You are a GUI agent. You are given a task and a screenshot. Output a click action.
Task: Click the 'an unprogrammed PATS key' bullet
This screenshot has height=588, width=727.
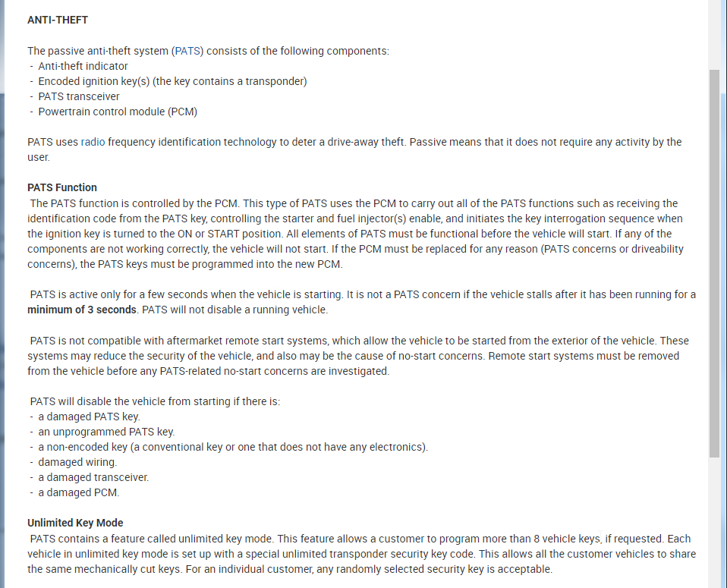point(106,432)
